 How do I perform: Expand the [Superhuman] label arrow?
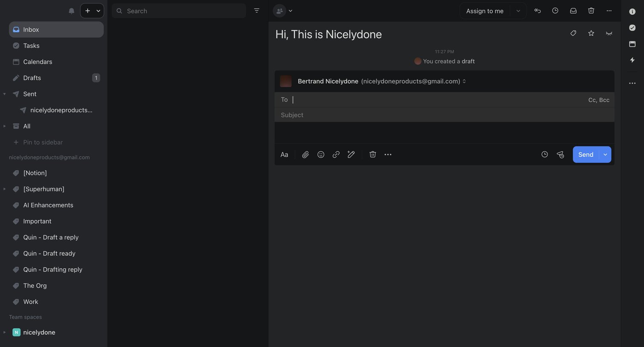5,189
